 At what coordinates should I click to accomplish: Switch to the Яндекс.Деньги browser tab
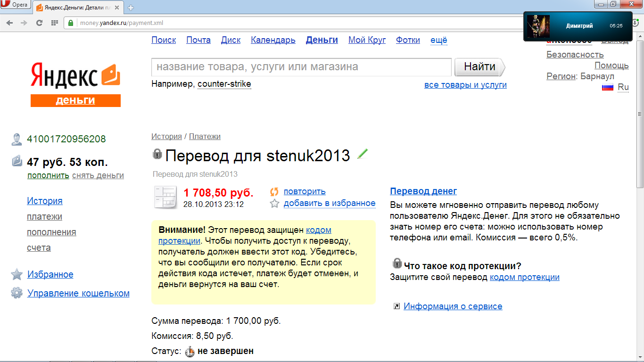tap(77, 8)
